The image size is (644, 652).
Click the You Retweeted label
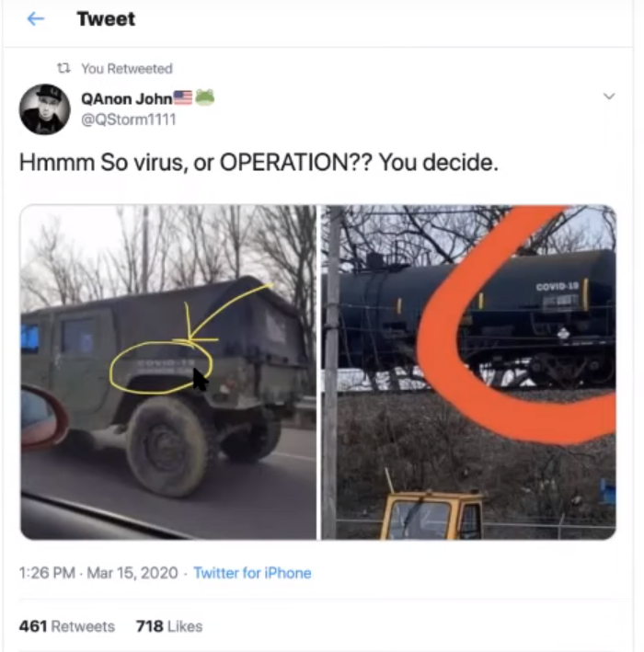click(127, 69)
